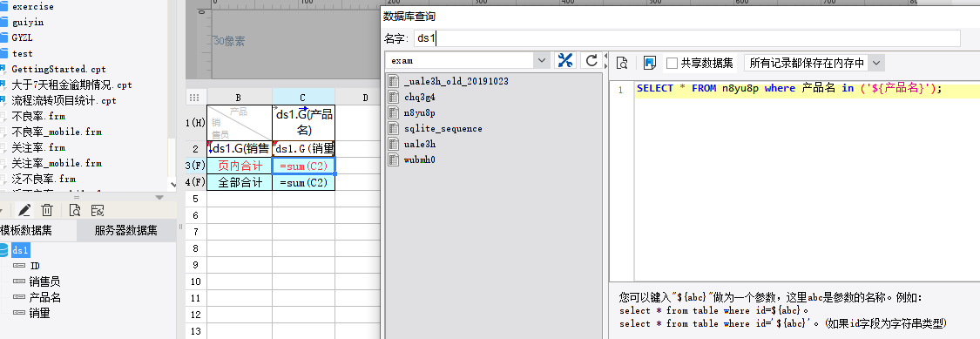The image size is (980, 339).
Task: Select column header C
Action: click(x=303, y=97)
